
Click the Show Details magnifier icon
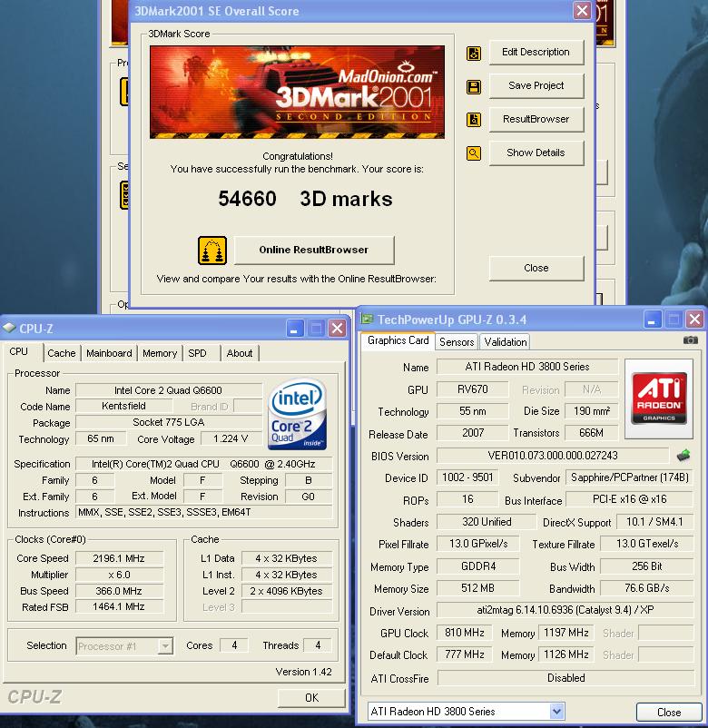[474, 153]
